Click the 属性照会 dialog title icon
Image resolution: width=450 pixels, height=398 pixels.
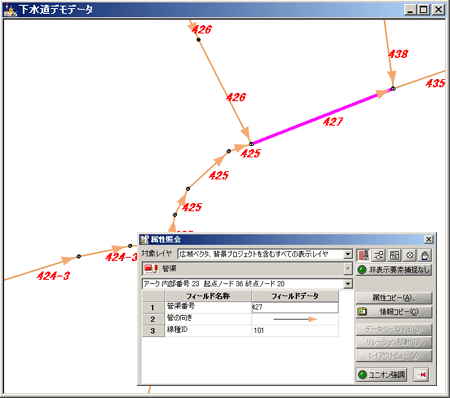click(x=144, y=239)
